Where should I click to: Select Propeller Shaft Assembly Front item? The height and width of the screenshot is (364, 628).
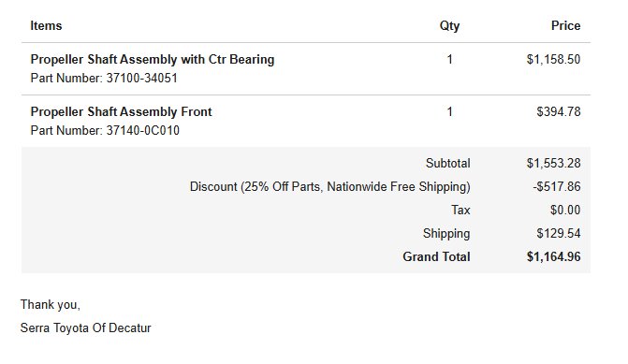(x=121, y=111)
